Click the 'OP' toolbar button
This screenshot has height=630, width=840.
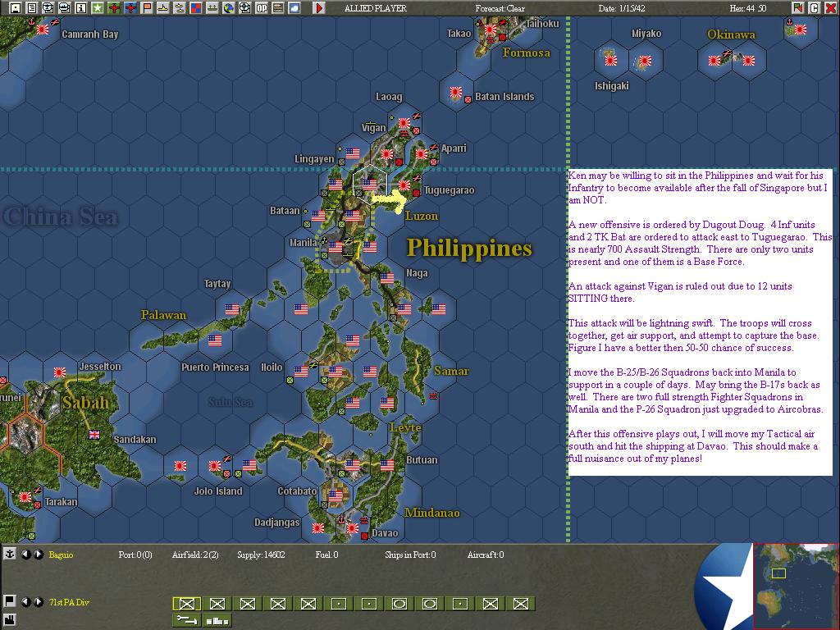tap(262, 7)
